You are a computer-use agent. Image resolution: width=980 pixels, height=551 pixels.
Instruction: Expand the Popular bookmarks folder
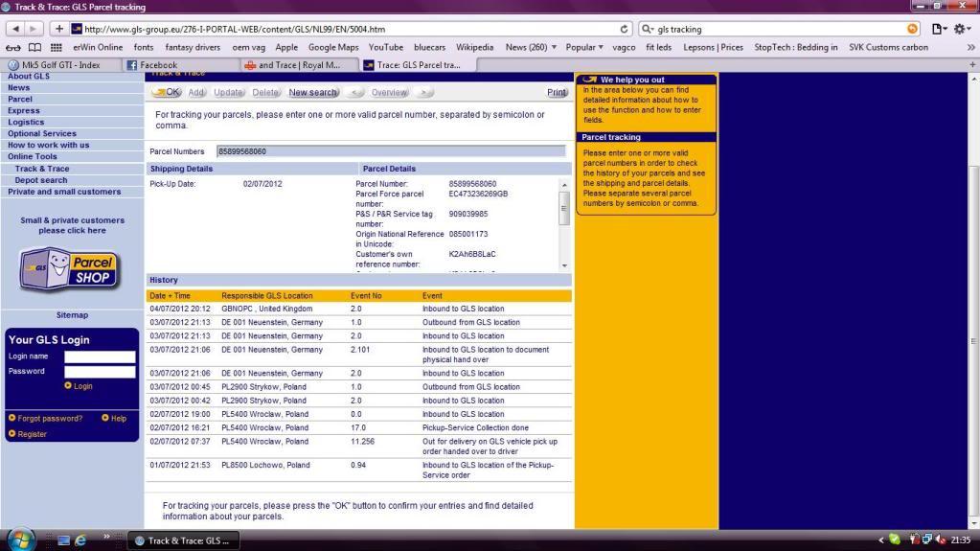584,48
